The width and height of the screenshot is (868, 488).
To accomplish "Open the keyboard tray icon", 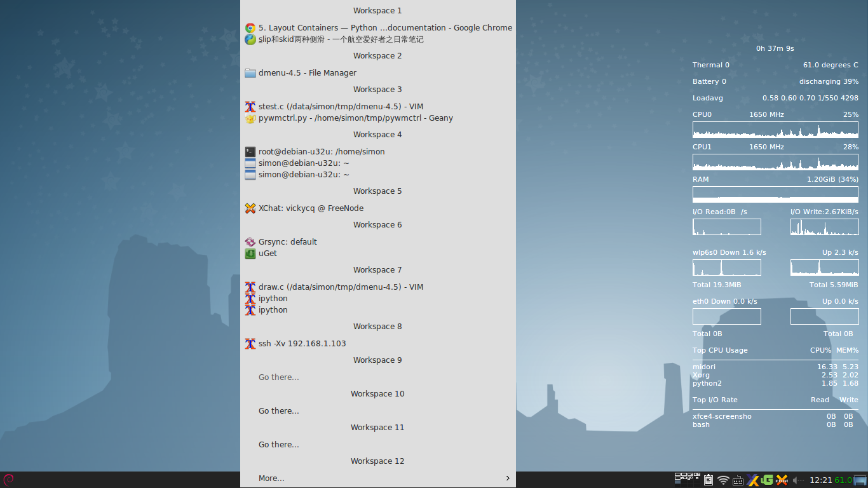I will click(x=738, y=481).
